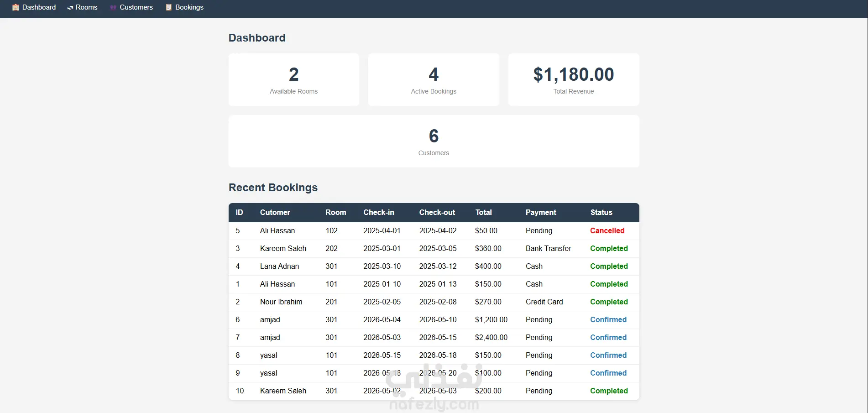Click the Rooms bed icon
This screenshot has width=868, height=413.
coord(70,8)
